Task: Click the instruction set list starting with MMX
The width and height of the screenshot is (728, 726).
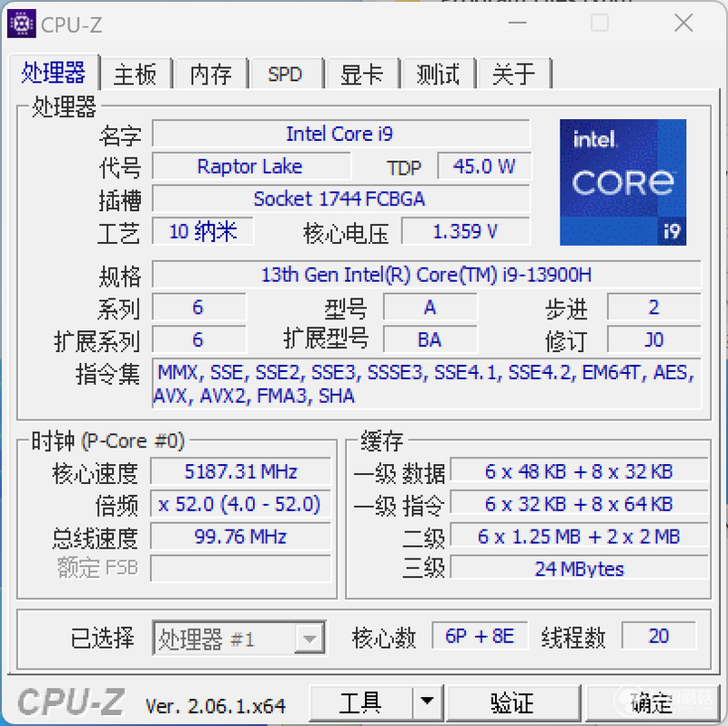Action: point(426,384)
